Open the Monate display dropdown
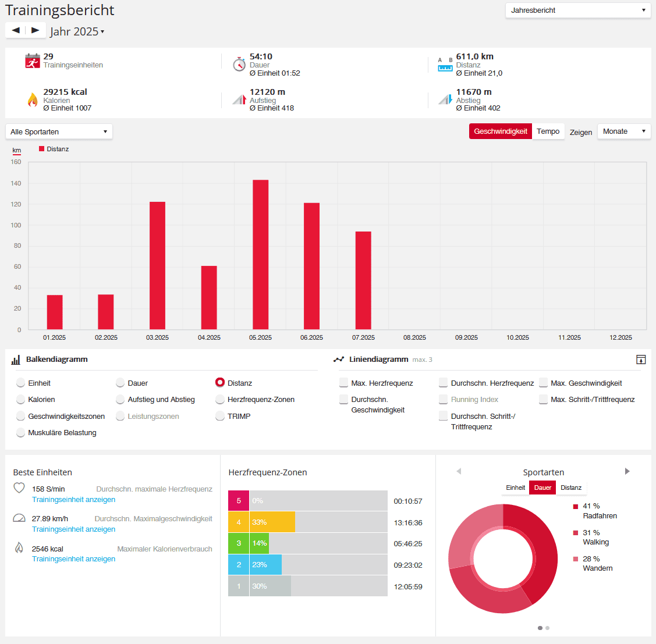This screenshot has height=644, width=656. tap(624, 131)
